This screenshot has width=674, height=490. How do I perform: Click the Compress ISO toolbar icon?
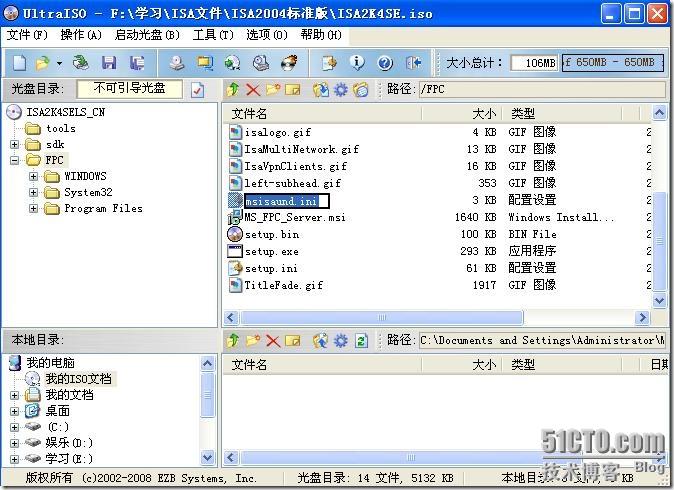[x=205, y=64]
